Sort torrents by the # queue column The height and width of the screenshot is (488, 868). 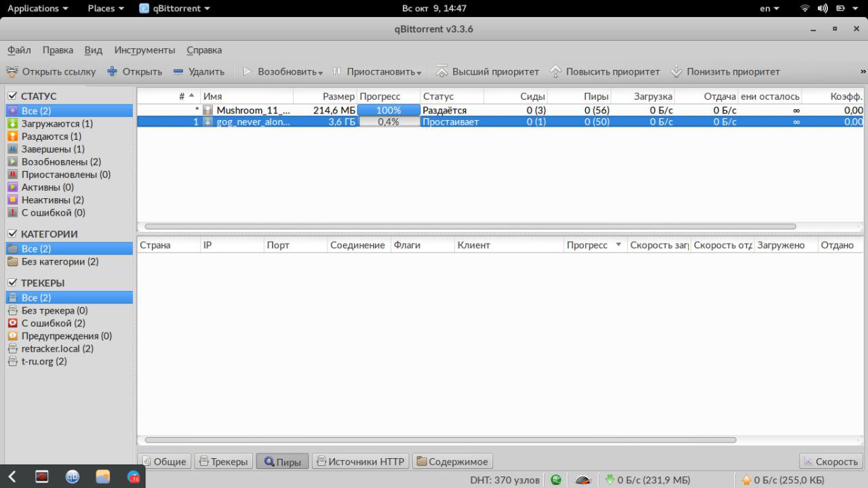point(169,96)
